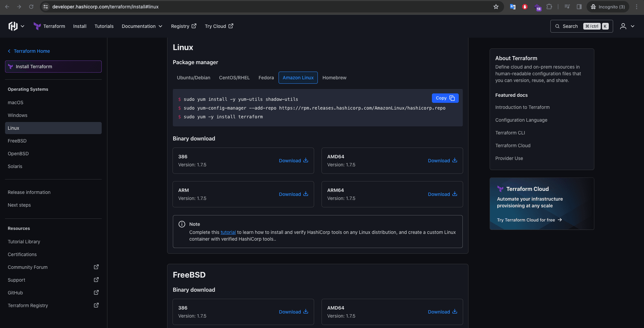Jump to Solaris section

[15, 166]
